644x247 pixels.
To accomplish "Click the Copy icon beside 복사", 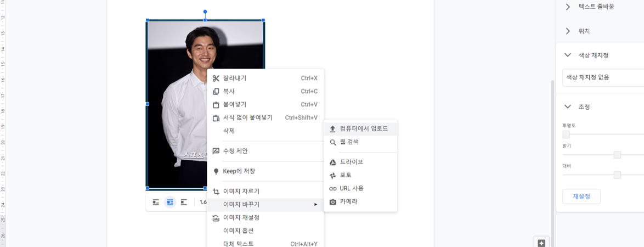I will pyautogui.click(x=216, y=91).
